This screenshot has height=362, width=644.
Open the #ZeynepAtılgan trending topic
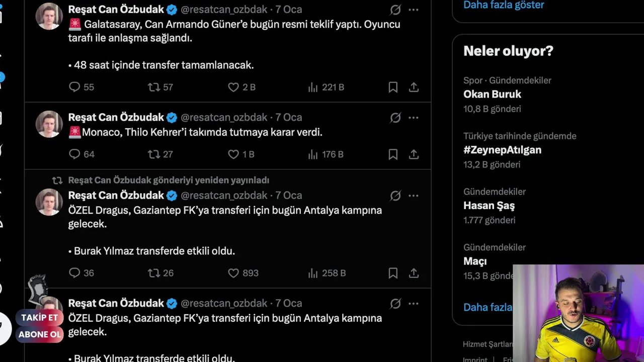[x=502, y=150]
